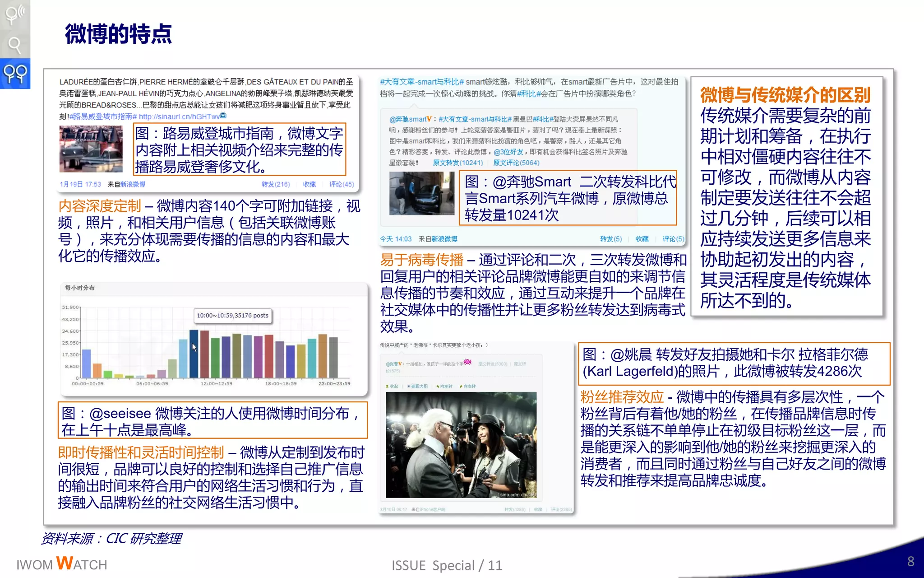
Task: Click the orange text 即时传播性和灵活时间控制
Action: (141, 452)
